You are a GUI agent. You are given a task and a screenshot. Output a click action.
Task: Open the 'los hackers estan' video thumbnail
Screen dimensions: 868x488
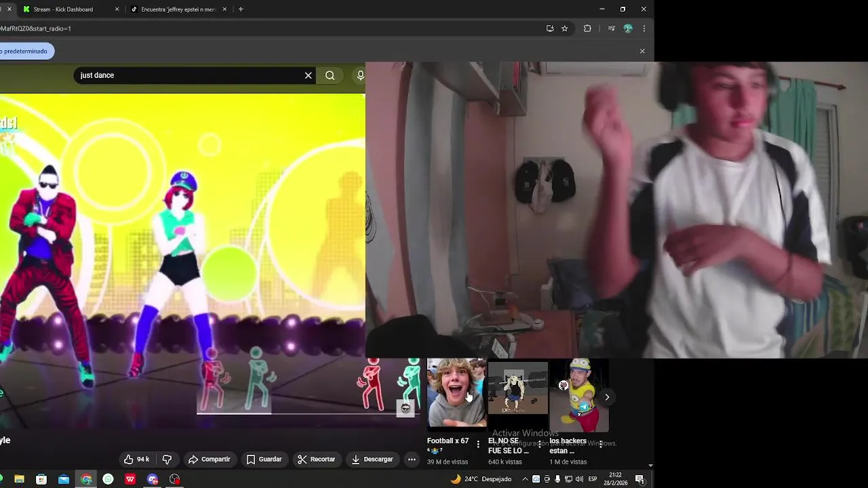578,395
